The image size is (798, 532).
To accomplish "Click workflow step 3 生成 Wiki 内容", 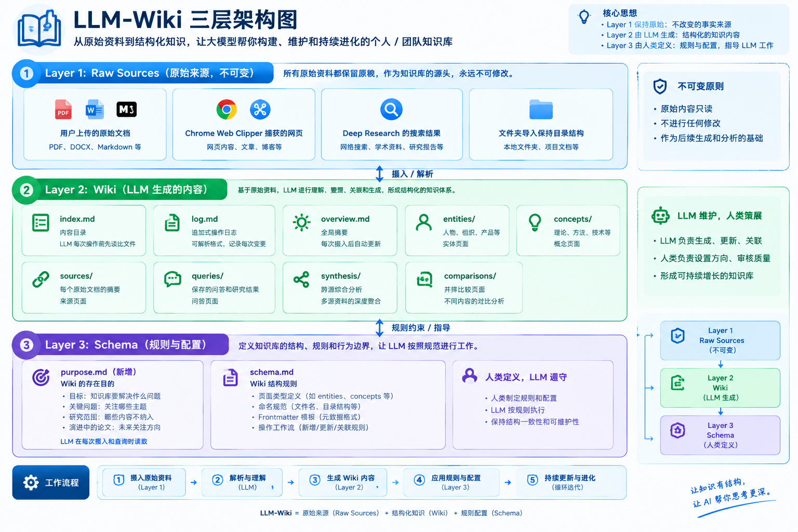I will [344, 482].
